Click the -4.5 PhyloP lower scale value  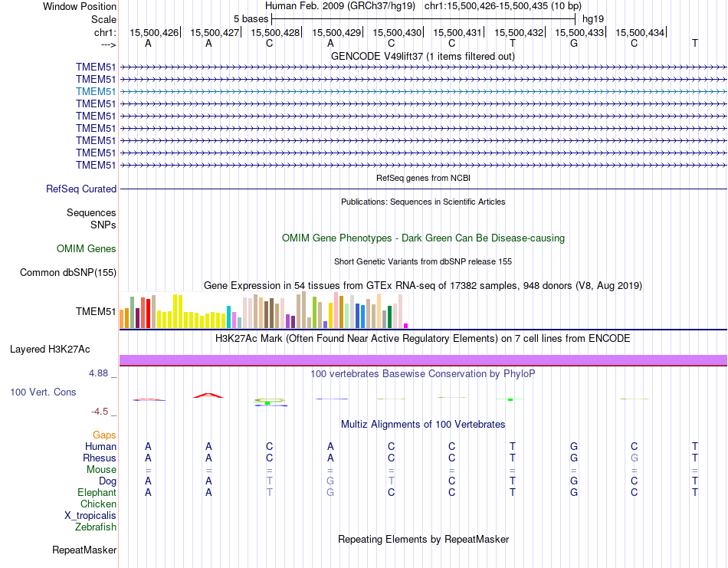click(100, 412)
